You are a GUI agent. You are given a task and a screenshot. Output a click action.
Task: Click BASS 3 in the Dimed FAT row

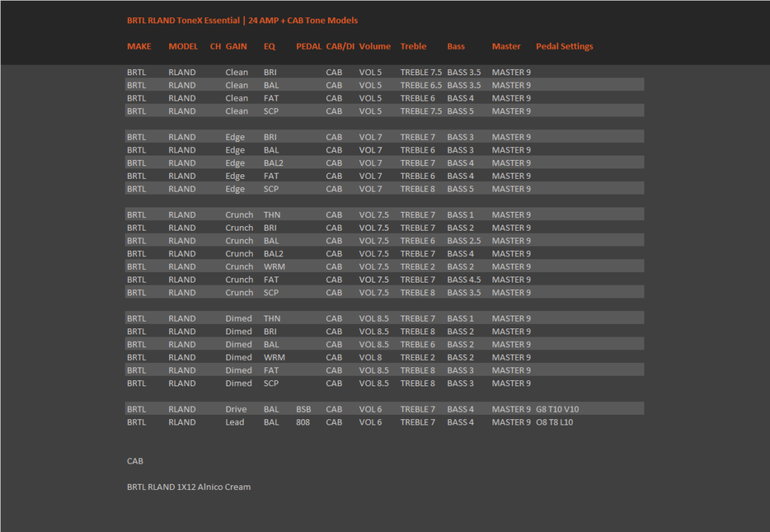(460, 370)
